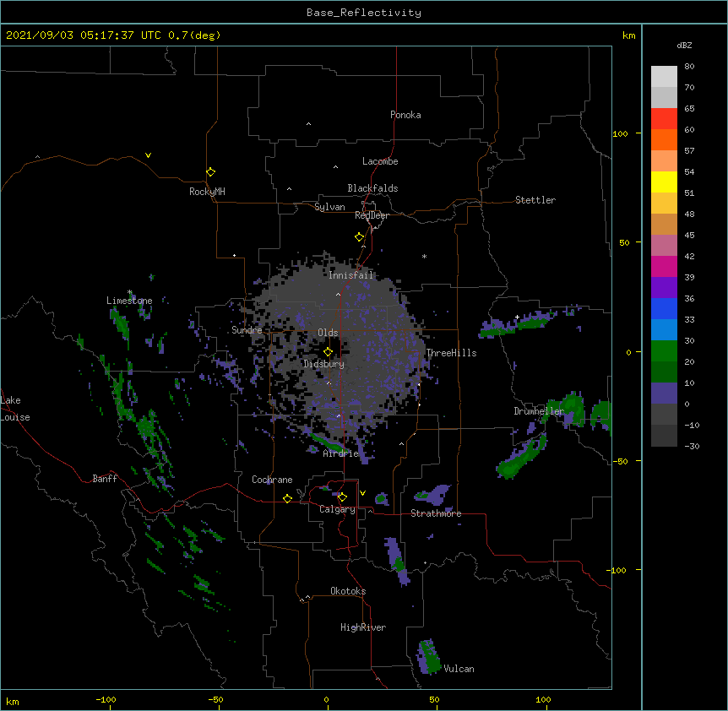728x711 pixels.
Task: Click the Lake Louise label
Action: (15, 409)
